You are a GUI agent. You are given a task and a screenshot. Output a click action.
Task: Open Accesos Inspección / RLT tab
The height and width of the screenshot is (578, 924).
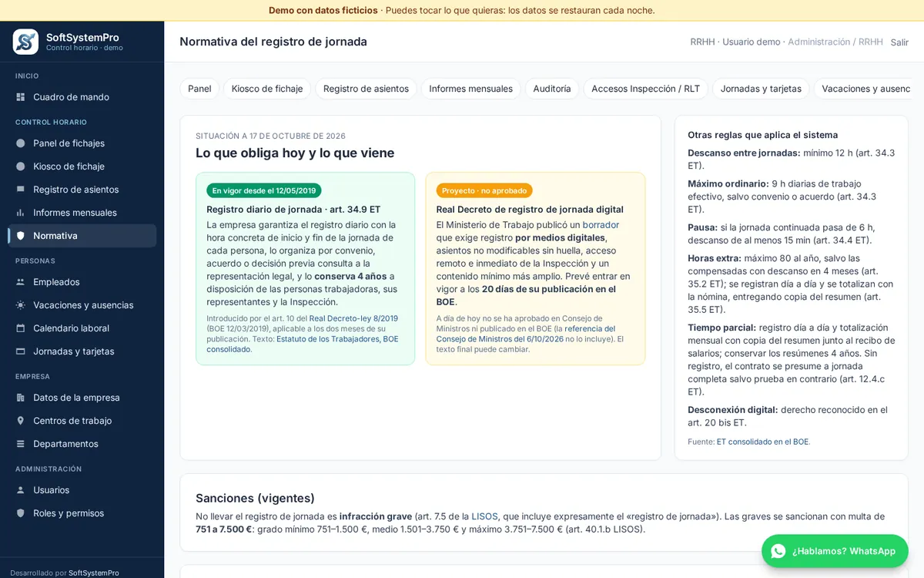tap(645, 89)
